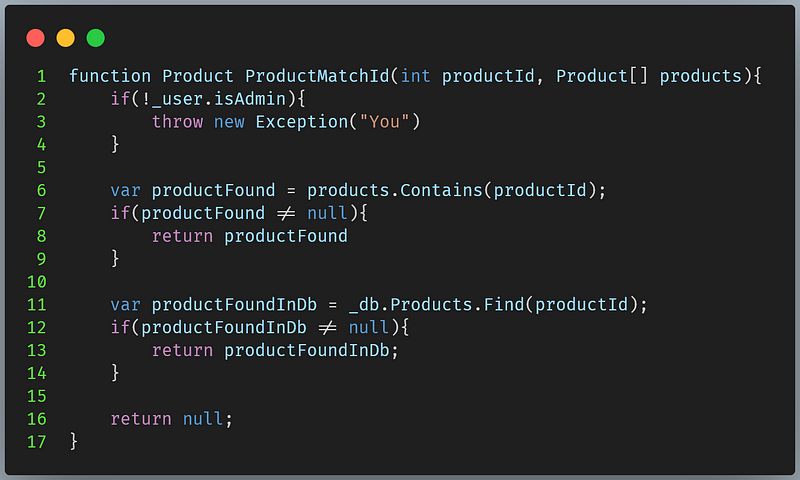Click the Product[] parameter type
Screen dimensions: 800x480
pos(602,77)
